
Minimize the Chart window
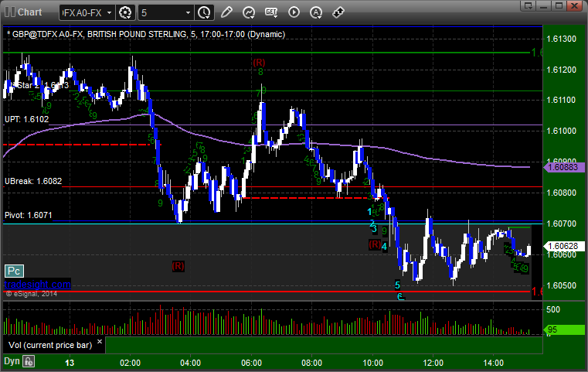544,5
